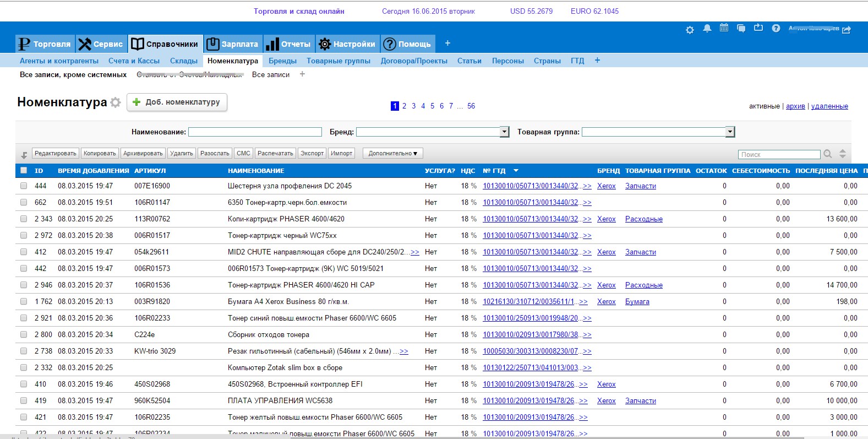The image size is (868, 439).
Task: Click the search magnifier icon
Action: [x=828, y=154]
